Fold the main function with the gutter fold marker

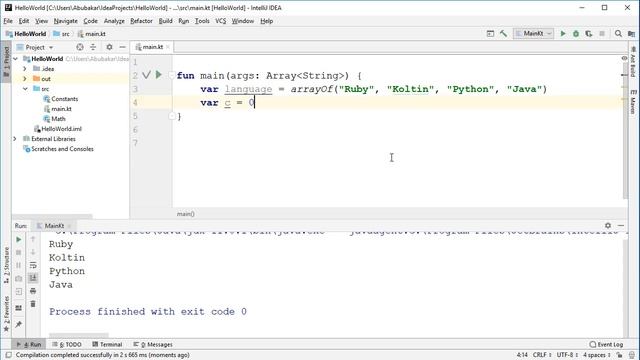point(172,75)
